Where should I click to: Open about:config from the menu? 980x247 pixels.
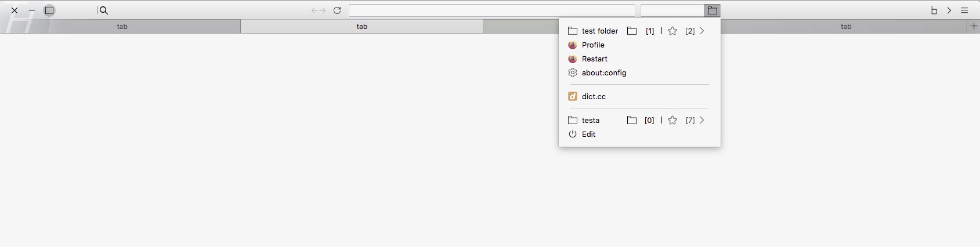603,72
